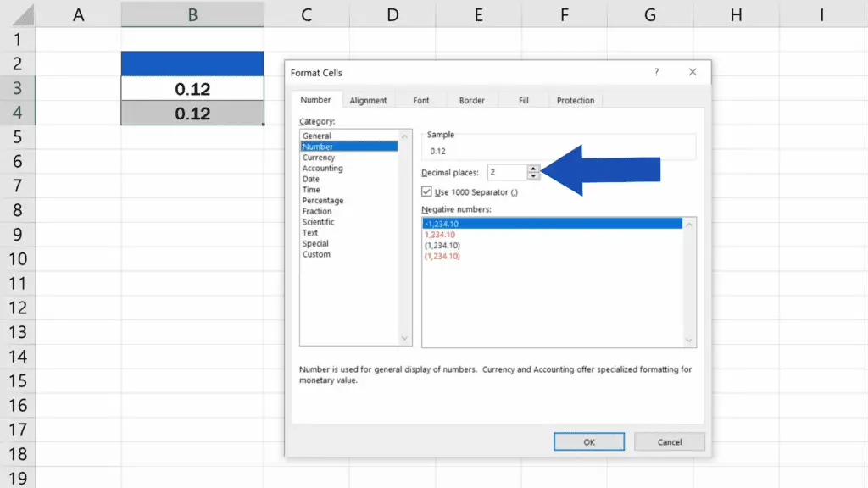Select column D header
Screen dimensions: 868x488
tap(392, 14)
